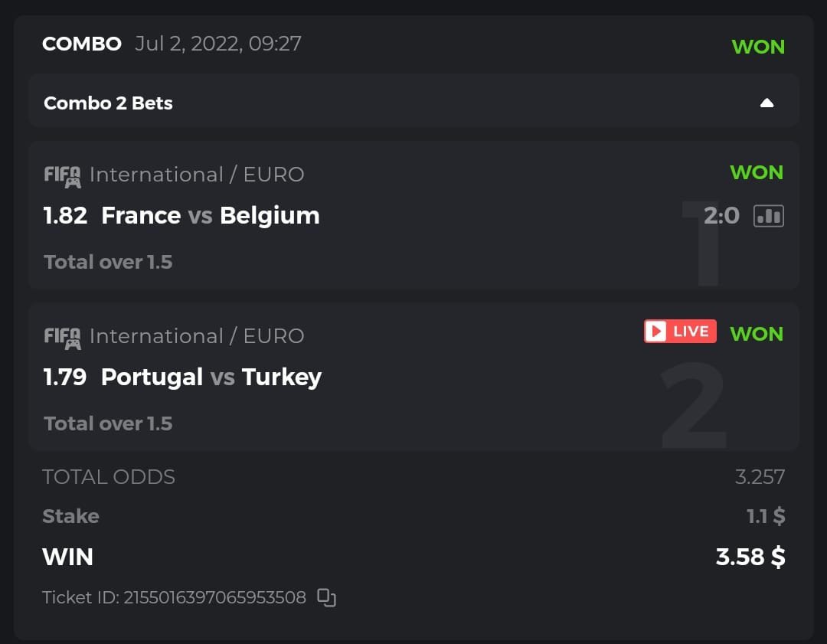Viewport: 827px width, 644px height.
Task: Click the 1.79 odds value
Action: [x=65, y=378]
